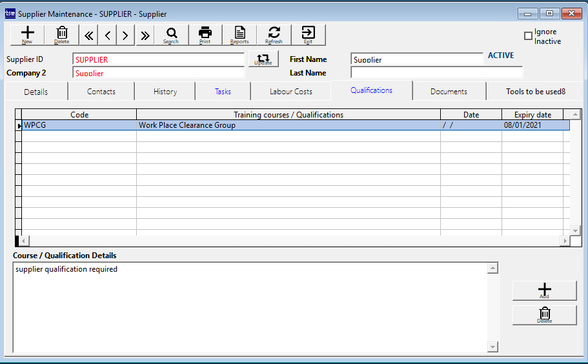This screenshot has width=588, height=364.
Task: Open the Documents tab
Action: (x=449, y=92)
